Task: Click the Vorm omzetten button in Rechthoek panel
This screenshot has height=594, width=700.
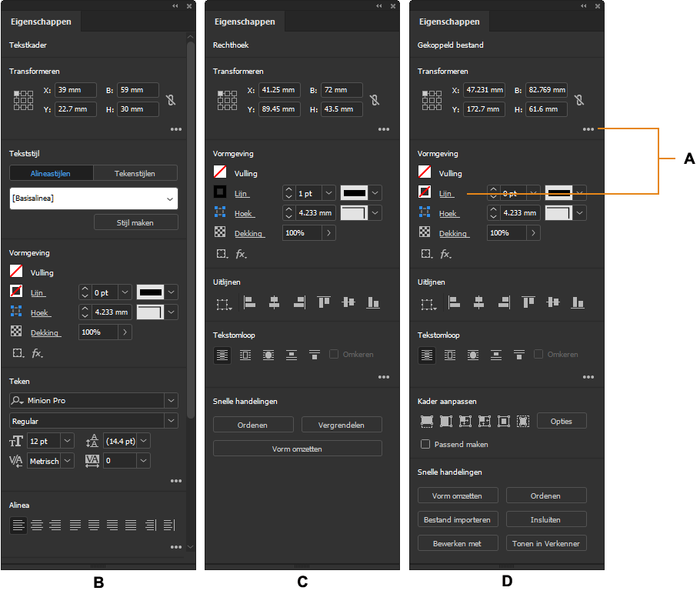Action: pyautogui.click(x=298, y=449)
